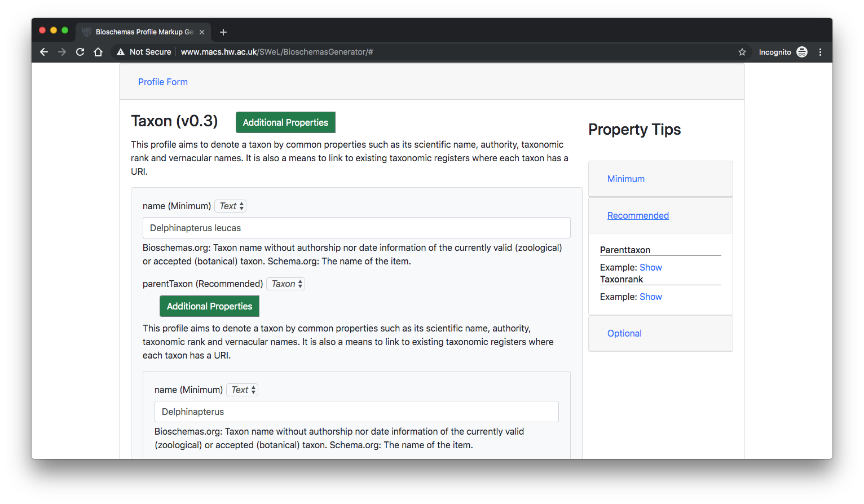Open Text type dropdown for nested Delphinapterus name
This screenshot has height=504, width=864.
(243, 390)
